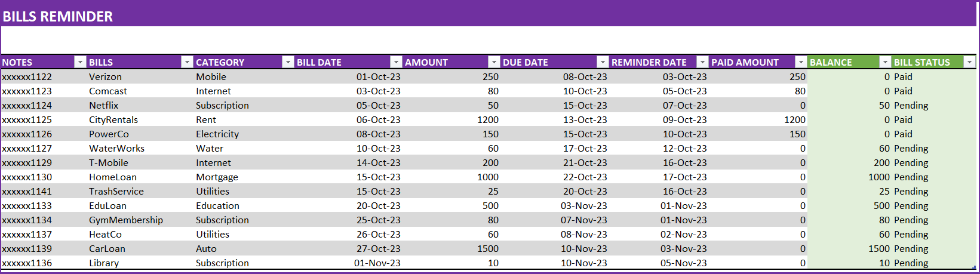The width and height of the screenshot is (980, 274).
Task: Open the AMOUNT column filter dropdown
Action: 494,62
